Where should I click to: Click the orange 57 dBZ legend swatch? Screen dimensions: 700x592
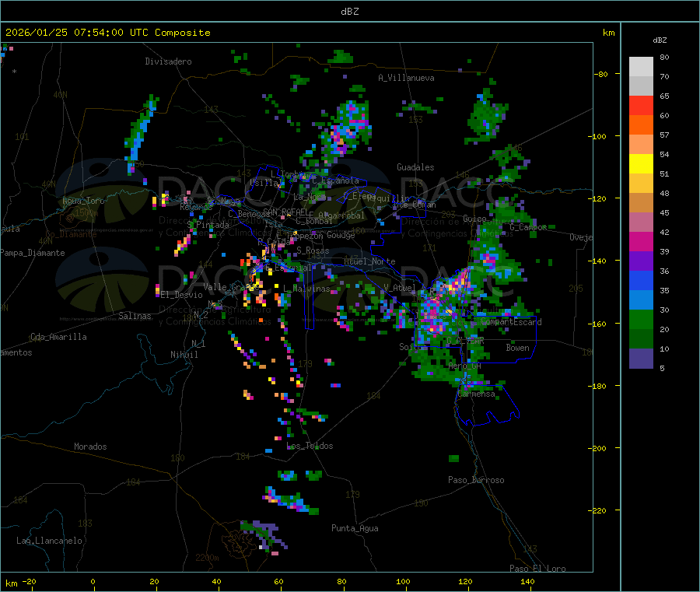(x=641, y=125)
